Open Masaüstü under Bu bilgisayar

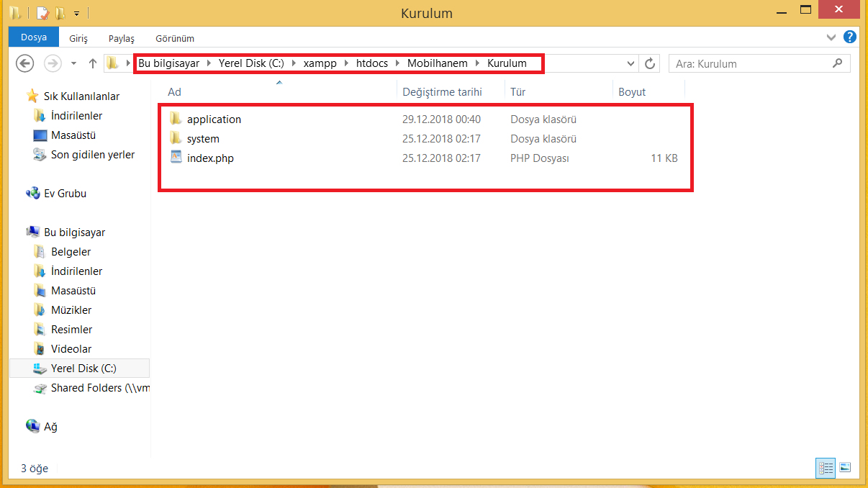73,291
